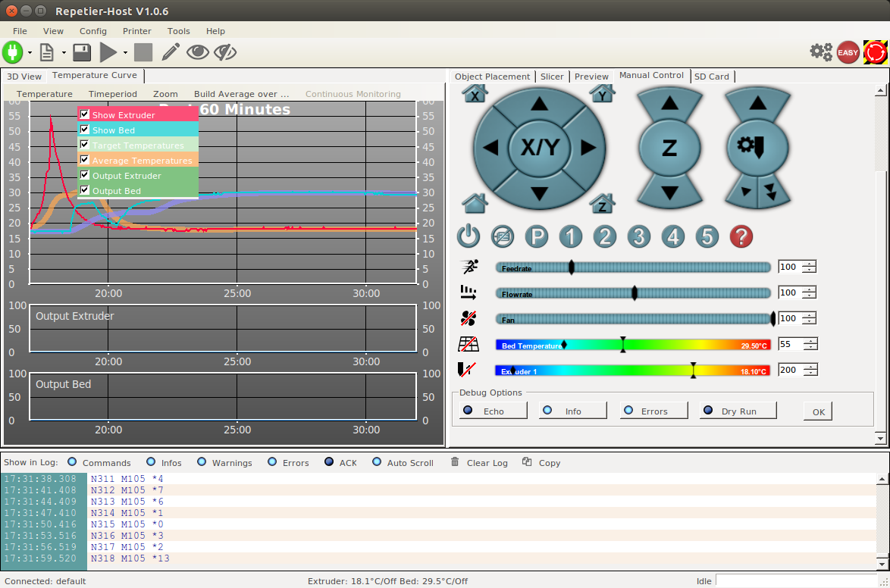The height and width of the screenshot is (588, 890).
Task: Open the Load file document icon
Action: coord(46,52)
